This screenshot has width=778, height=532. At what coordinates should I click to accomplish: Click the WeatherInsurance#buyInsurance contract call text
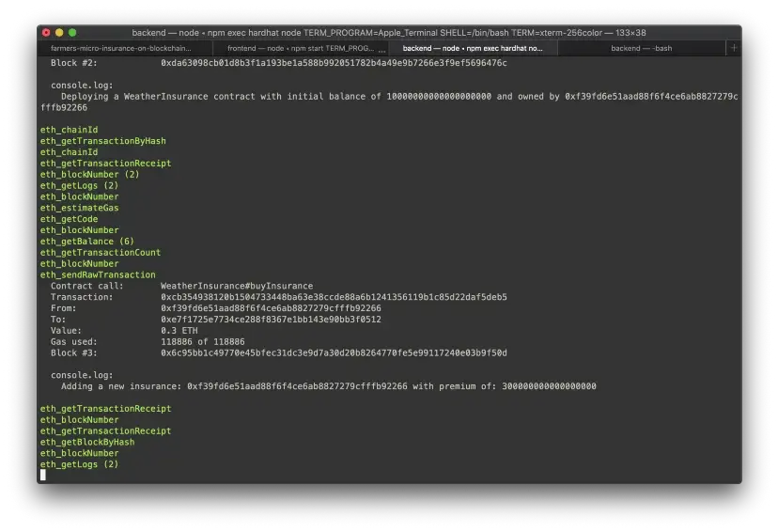click(237, 286)
